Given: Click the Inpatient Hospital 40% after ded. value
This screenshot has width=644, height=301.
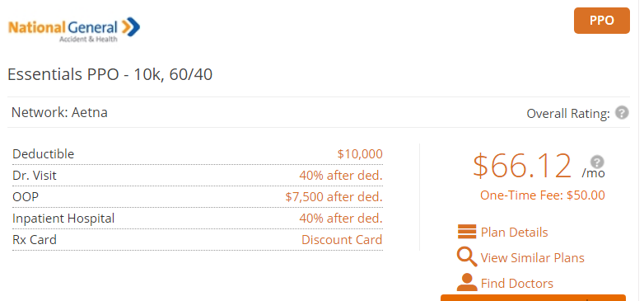Looking at the screenshot, I should [x=341, y=219].
